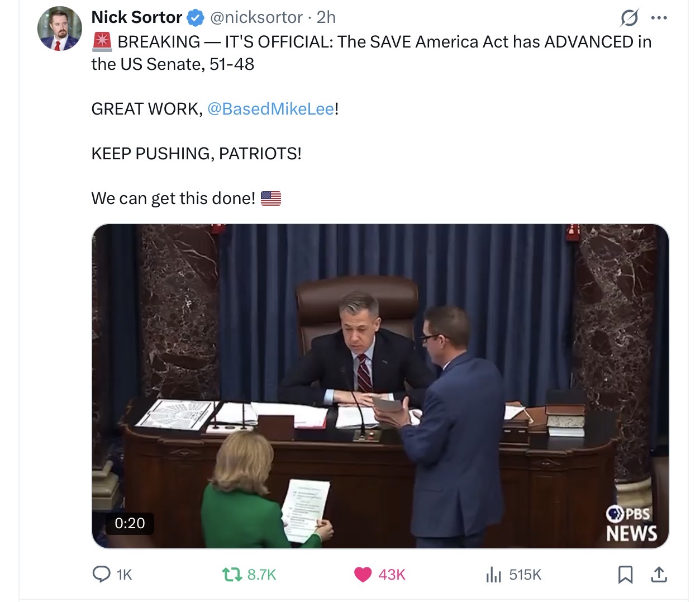Play the PBS News Senate video
Screen dimensions: 700x602
(380, 386)
